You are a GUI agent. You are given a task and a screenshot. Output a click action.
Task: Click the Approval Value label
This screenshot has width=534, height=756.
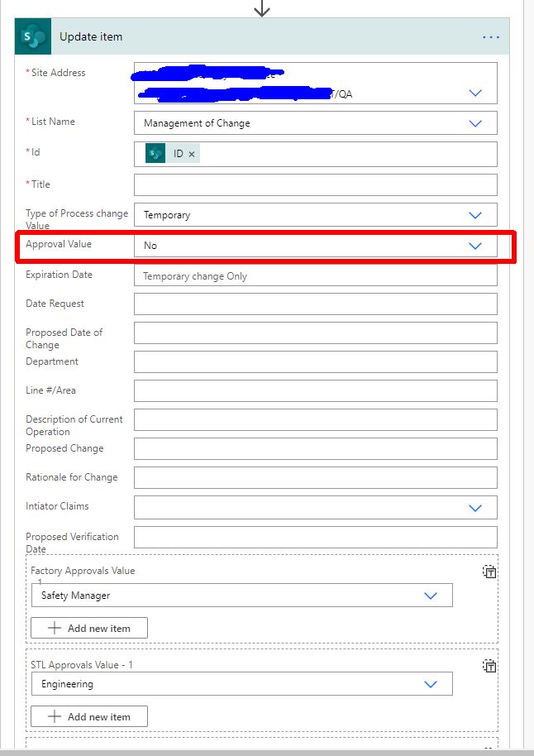click(59, 244)
